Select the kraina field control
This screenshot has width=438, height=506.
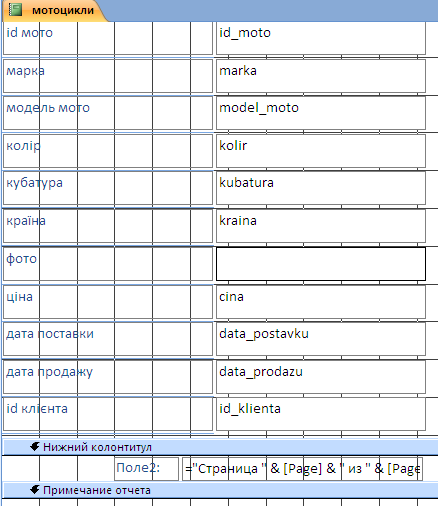(321, 226)
